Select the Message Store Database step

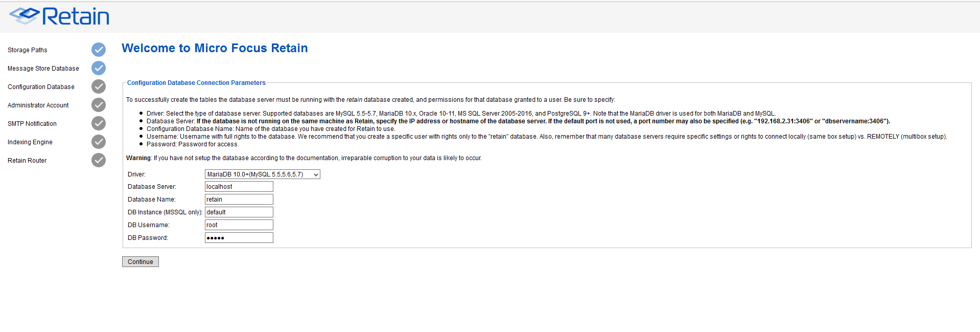43,69
